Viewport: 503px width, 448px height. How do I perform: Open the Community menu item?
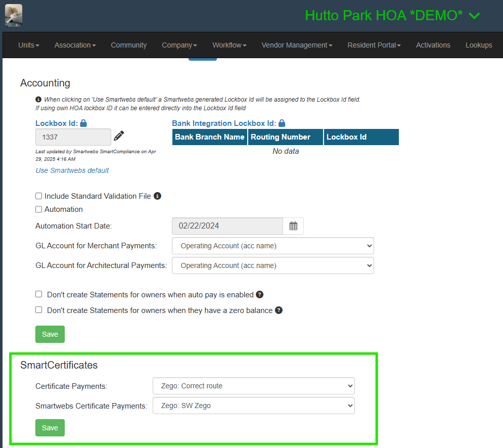pos(129,45)
